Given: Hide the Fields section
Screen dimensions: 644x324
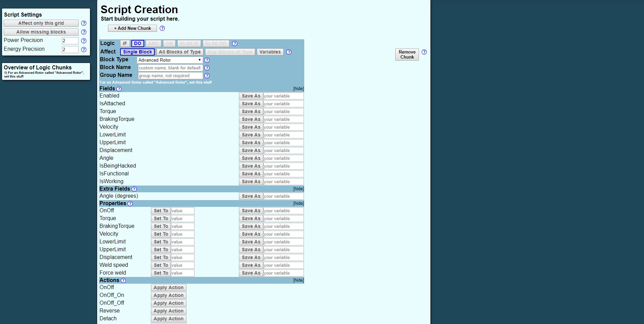Looking at the screenshot, I should [x=298, y=89].
